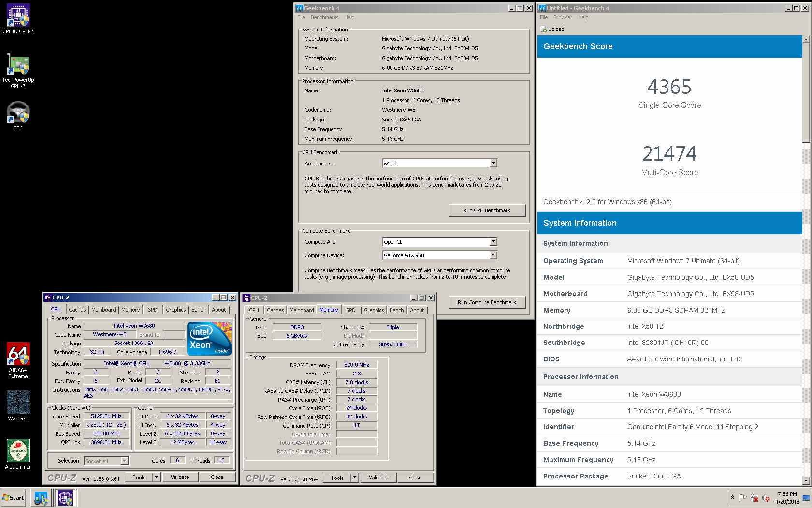The width and height of the screenshot is (812, 508).
Task: Open About tab in left CPU-Z
Action: 219,310
